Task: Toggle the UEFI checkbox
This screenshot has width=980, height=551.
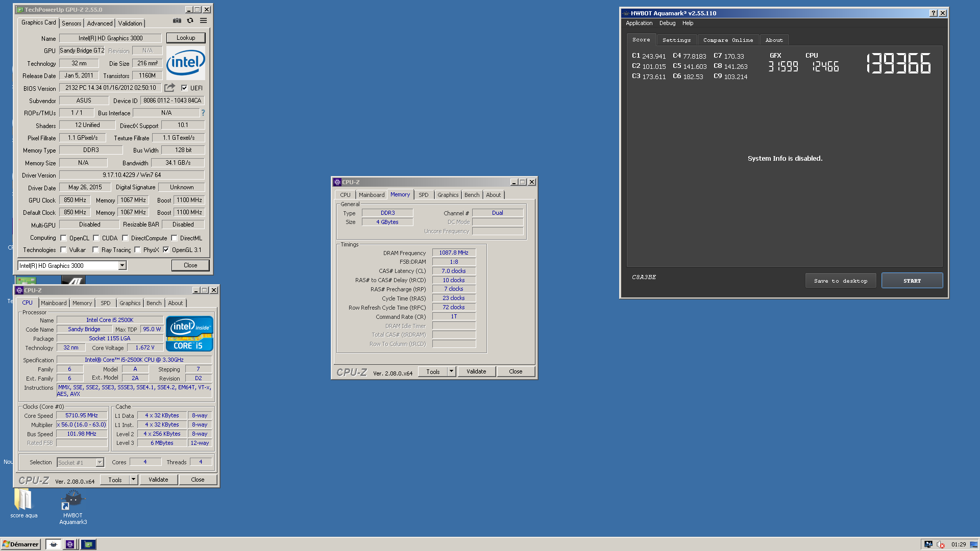Action: tap(184, 88)
